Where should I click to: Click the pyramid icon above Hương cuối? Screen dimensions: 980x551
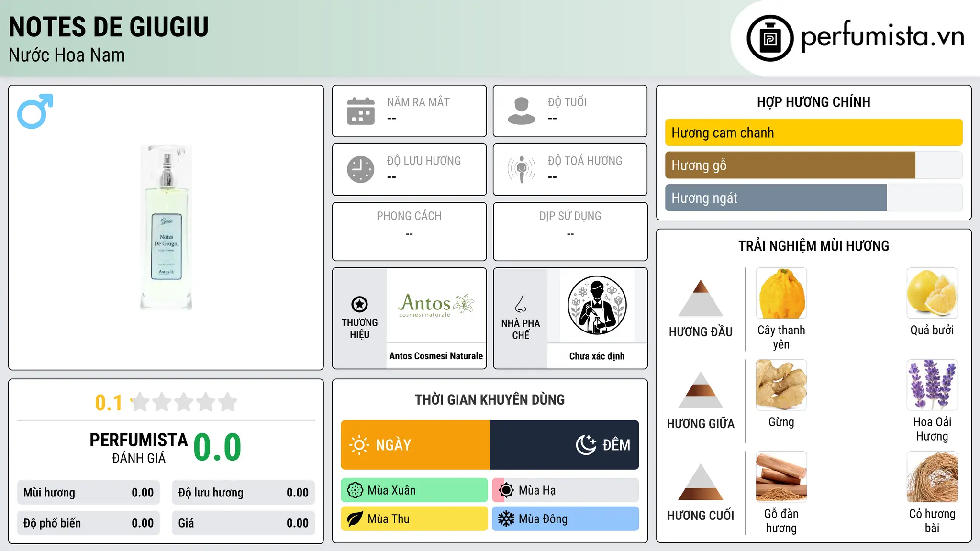coord(701,482)
